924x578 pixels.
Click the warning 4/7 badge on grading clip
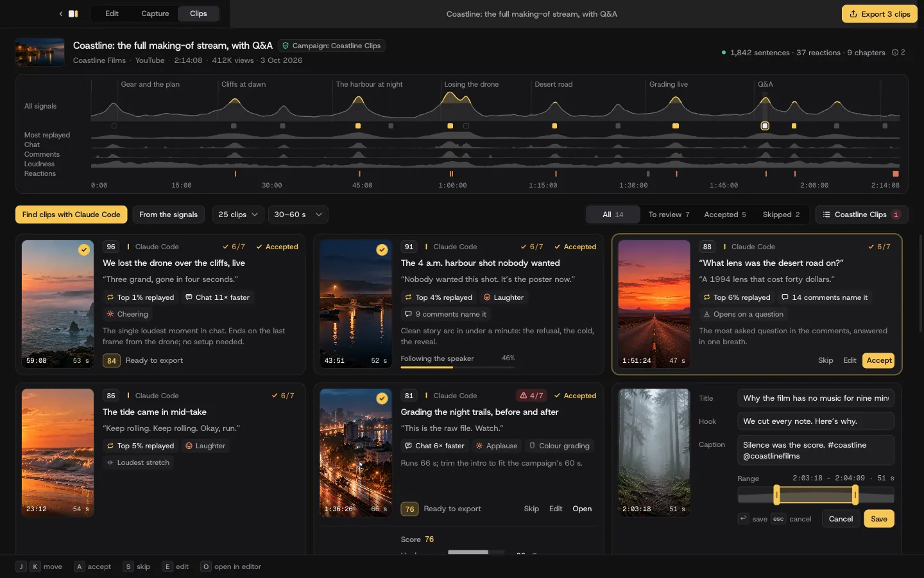(x=531, y=396)
